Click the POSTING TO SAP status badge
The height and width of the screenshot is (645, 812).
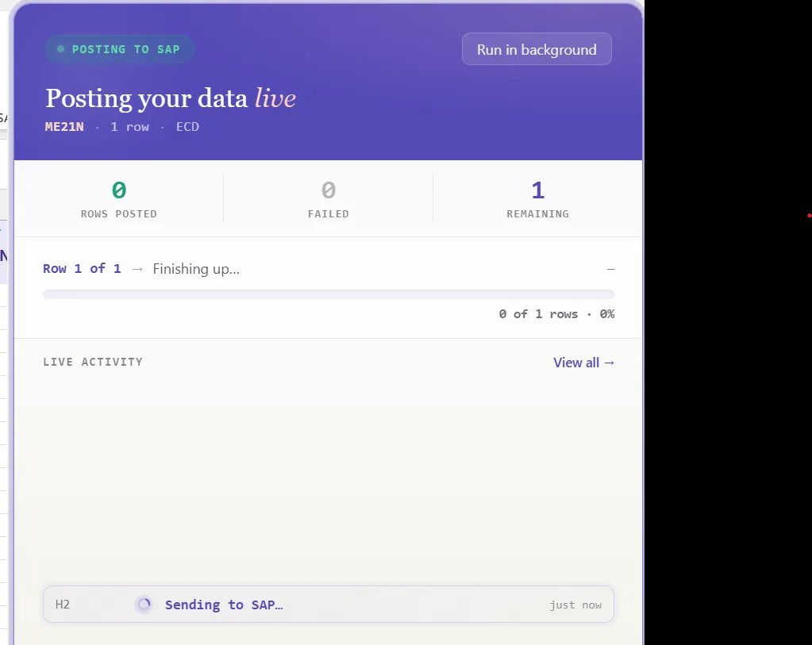tap(120, 49)
